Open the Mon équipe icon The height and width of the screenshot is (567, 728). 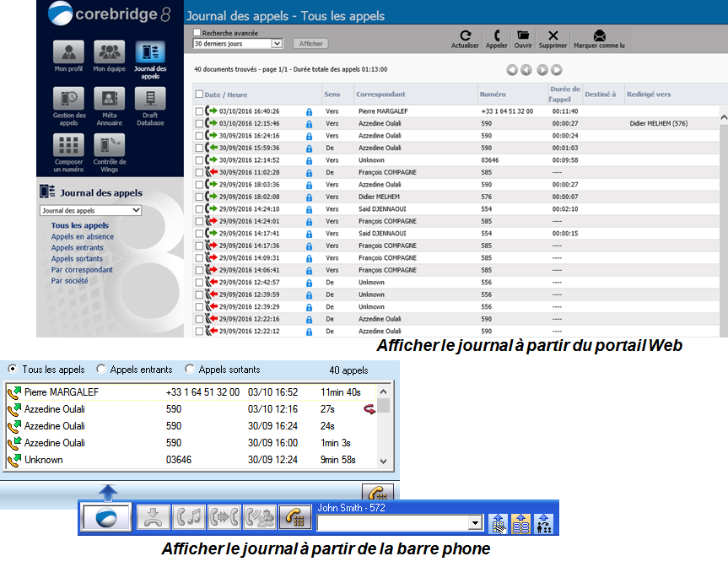point(108,51)
